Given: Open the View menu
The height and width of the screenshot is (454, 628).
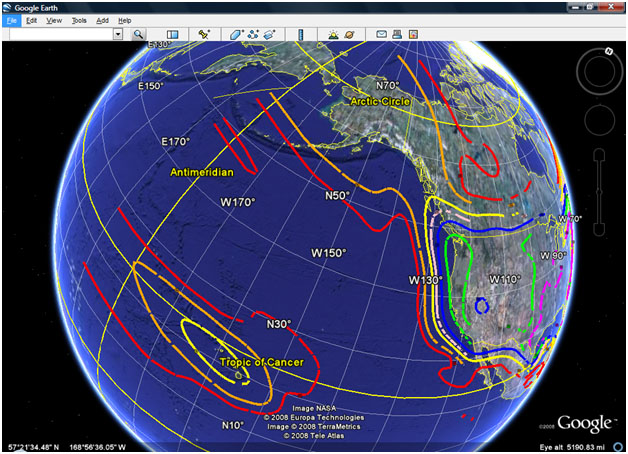Looking at the screenshot, I should (54, 20).
